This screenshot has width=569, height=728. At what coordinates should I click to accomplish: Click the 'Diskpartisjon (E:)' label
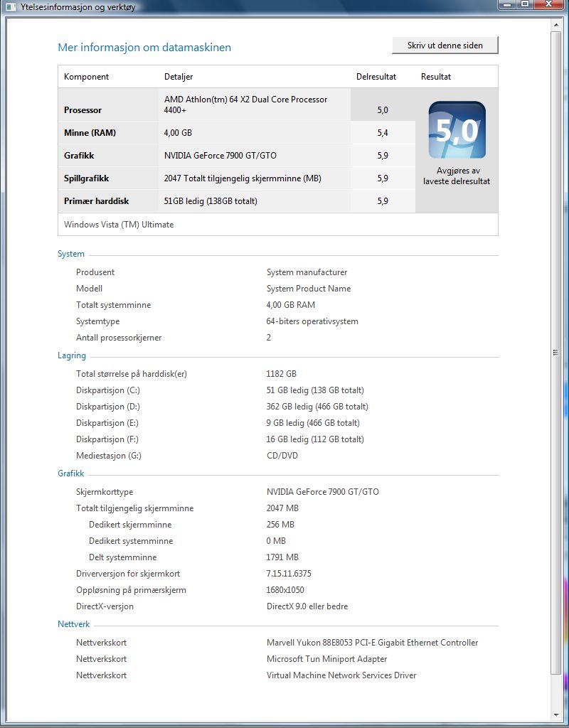click(x=107, y=422)
